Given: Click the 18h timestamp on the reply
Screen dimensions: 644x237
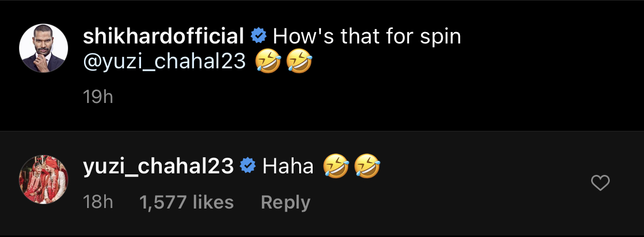Looking at the screenshot, I should click(x=98, y=202).
